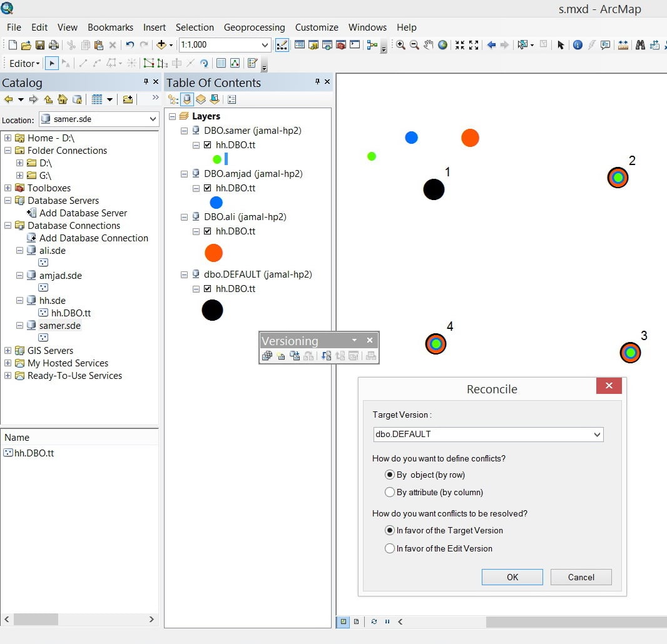Go back to the previous extent
This screenshot has height=644, width=667.
coord(491,44)
